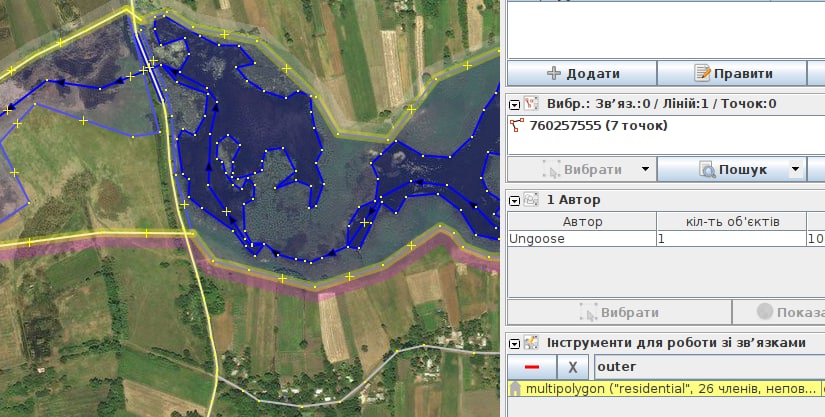The width and height of the screenshot is (825, 417).
Task: Select the Ungoose author cell
Action: pos(582,239)
